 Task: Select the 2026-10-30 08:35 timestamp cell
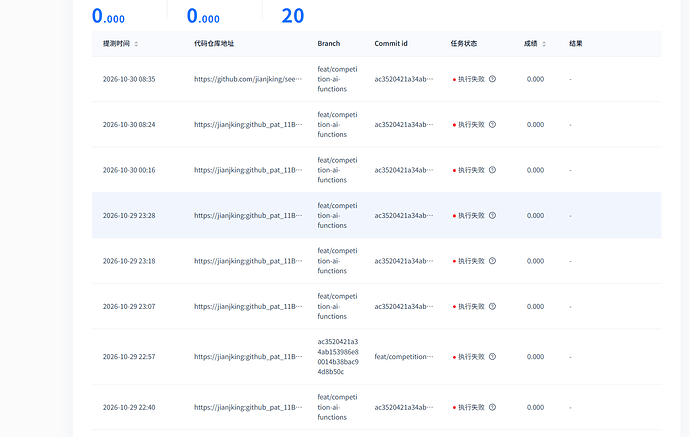[129, 79]
